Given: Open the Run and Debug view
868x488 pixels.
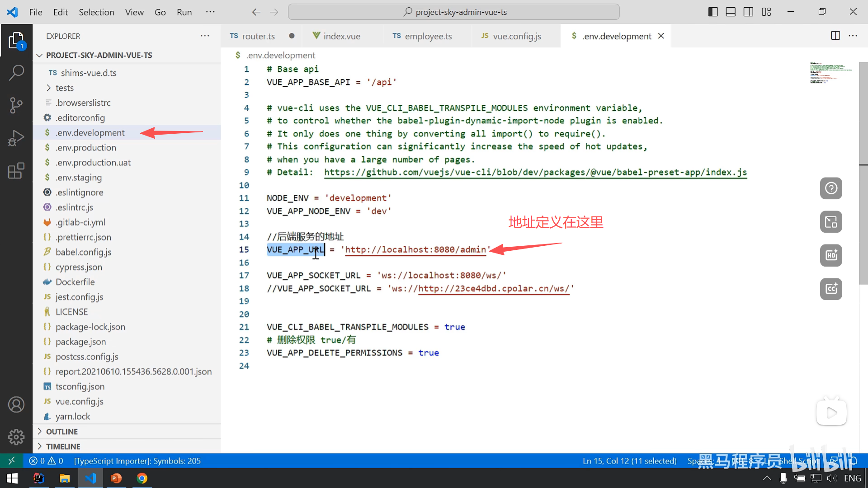Looking at the screenshot, I should pos(16,138).
